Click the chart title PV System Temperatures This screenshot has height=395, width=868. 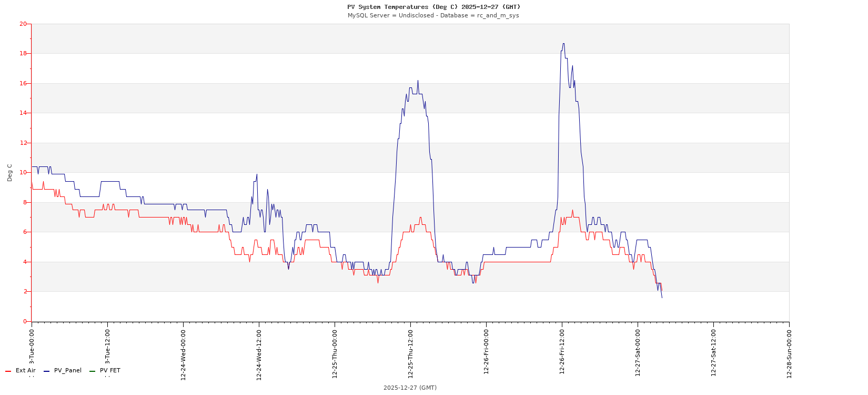(433, 7)
